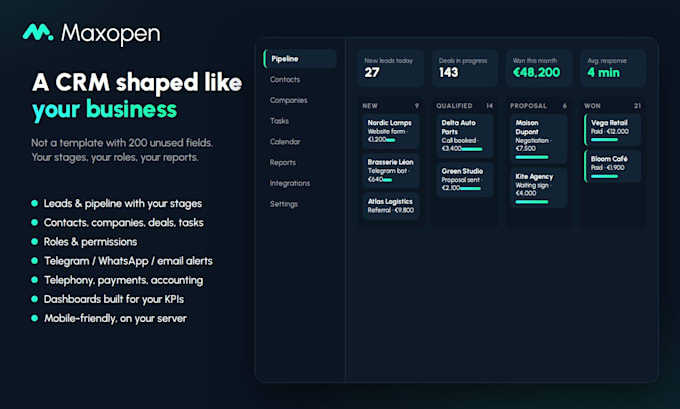The width and height of the screenshot is (680, 409).
Task: Click 'Leads & pipeline with your stages'
Action: pyautogui.click(x=123, y=203)
